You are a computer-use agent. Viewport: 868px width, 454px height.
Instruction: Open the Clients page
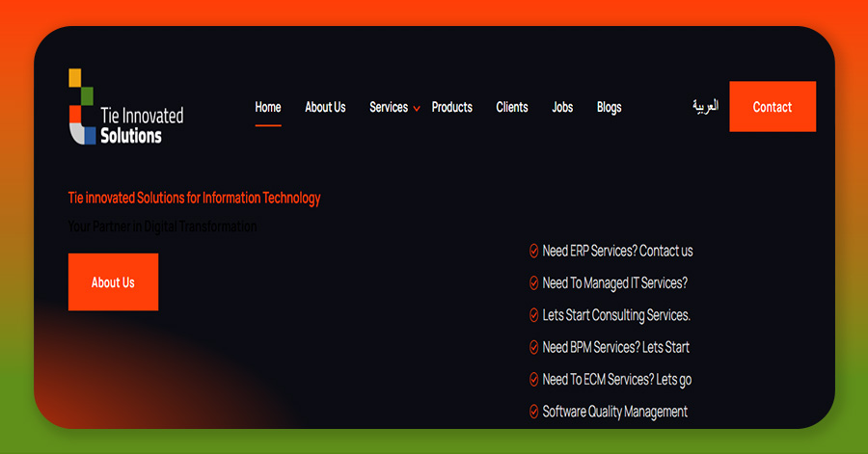[512, 107]
